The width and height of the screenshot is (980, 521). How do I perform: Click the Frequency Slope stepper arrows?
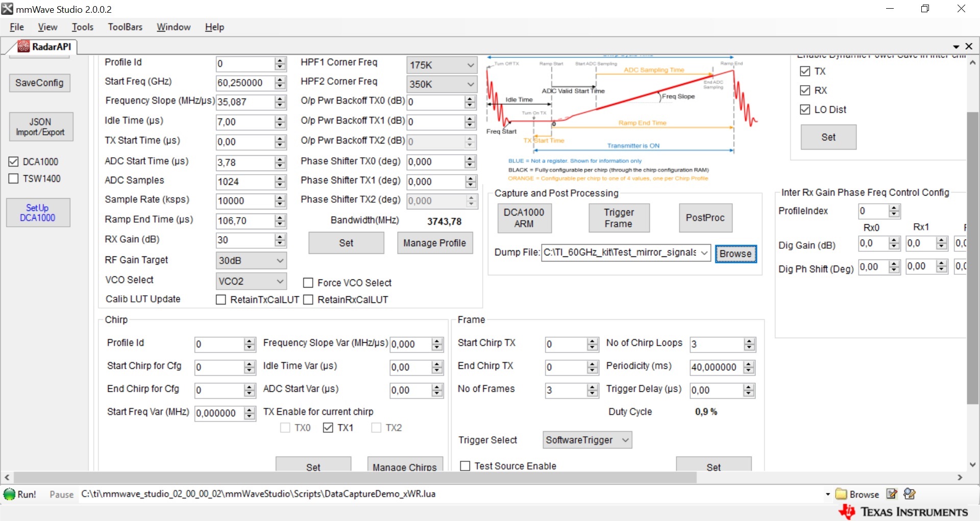(x=280, y=102)
